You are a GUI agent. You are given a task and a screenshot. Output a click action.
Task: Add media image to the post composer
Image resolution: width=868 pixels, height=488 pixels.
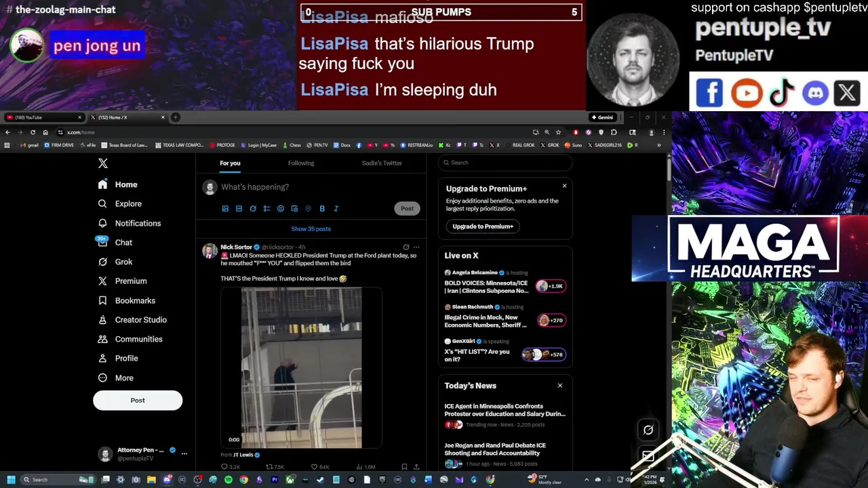coord(225,209)
